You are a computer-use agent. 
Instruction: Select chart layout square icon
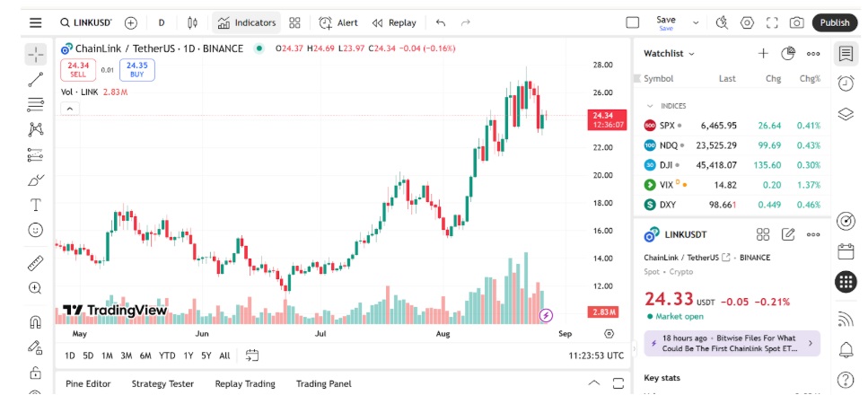point(632,22)
